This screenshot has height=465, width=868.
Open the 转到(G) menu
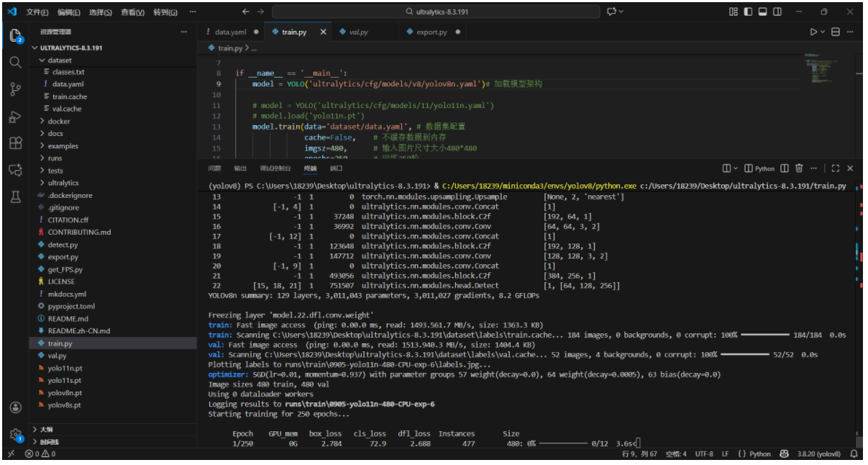pos(165,12)
